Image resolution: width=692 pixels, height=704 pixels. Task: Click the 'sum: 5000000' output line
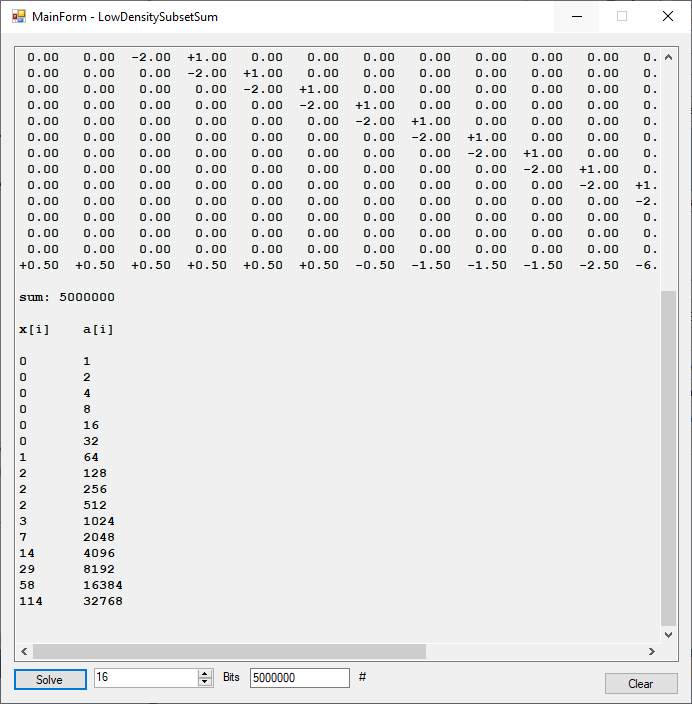[x=67, y=297]
